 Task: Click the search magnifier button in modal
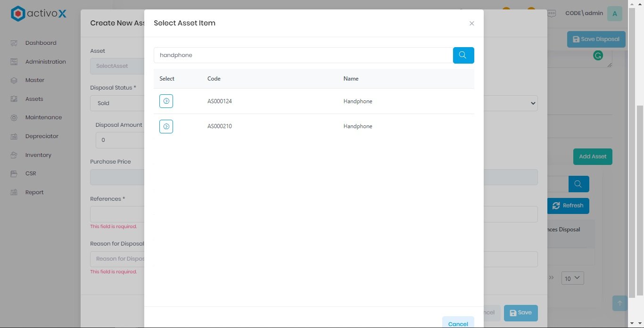463,55
